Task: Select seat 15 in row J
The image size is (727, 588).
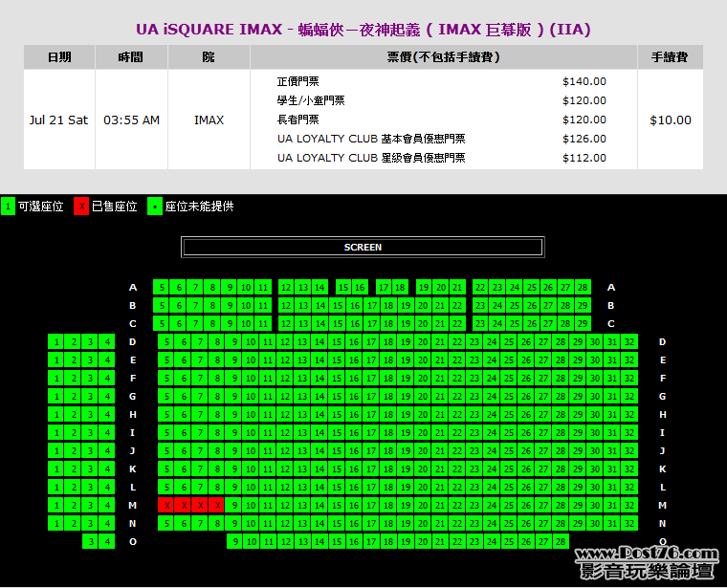Action: [x=337, y=450]
